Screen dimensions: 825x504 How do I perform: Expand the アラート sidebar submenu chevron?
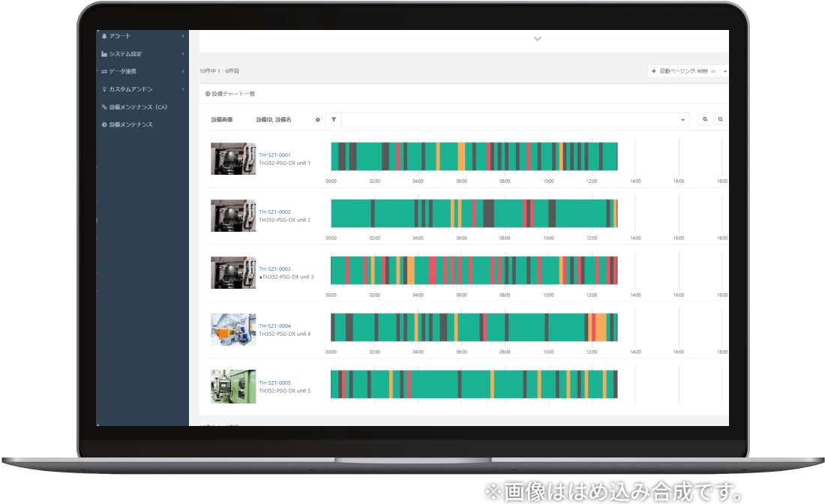pyautogui.click(x=183, y=36)
